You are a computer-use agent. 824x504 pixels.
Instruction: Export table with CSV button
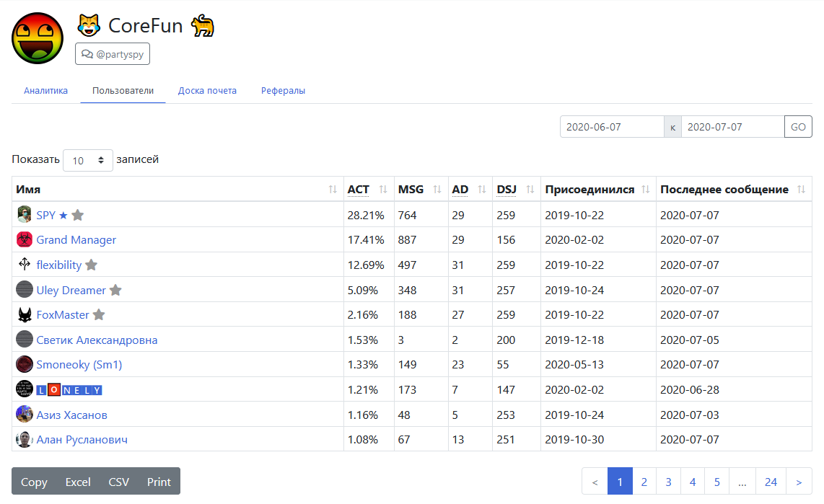(119, 482)
